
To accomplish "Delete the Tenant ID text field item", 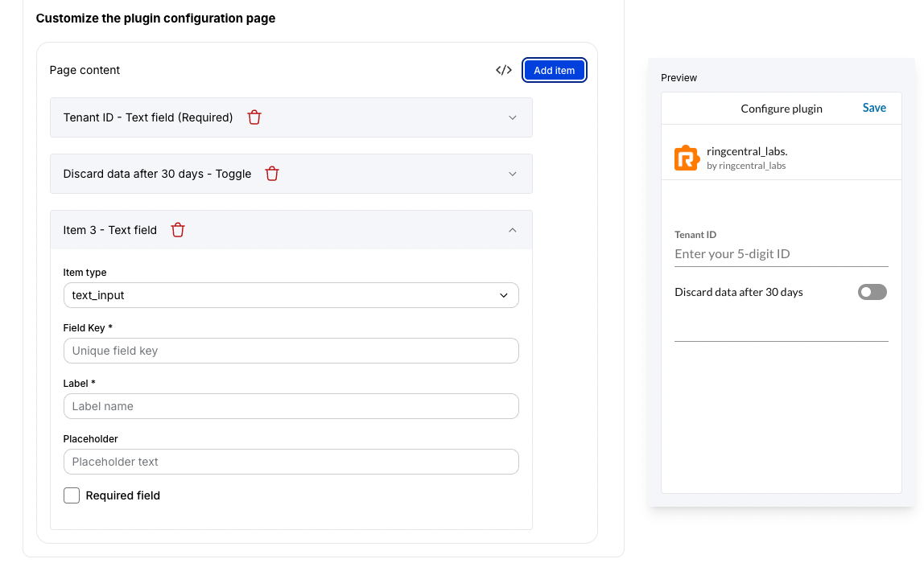I will [x=254, y=117].
